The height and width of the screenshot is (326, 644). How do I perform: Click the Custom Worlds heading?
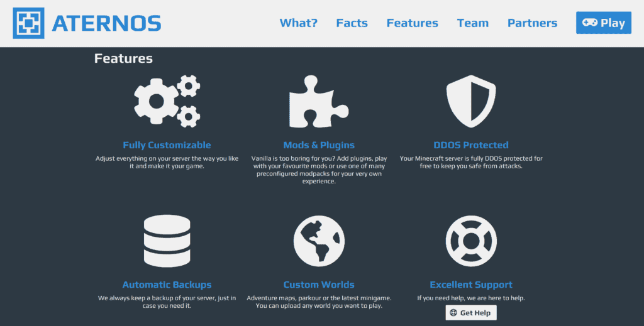(319, 285)
